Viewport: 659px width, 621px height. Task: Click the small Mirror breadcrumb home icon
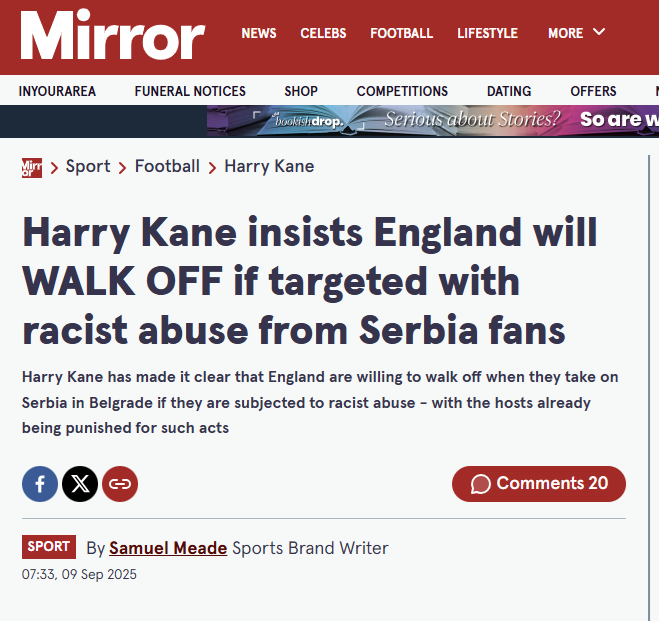point(32,167)
